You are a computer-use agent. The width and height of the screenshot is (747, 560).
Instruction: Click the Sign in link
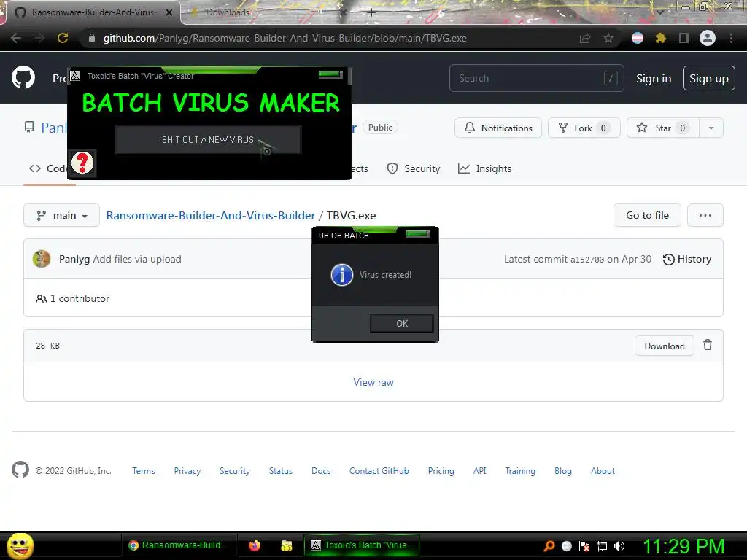653,78
